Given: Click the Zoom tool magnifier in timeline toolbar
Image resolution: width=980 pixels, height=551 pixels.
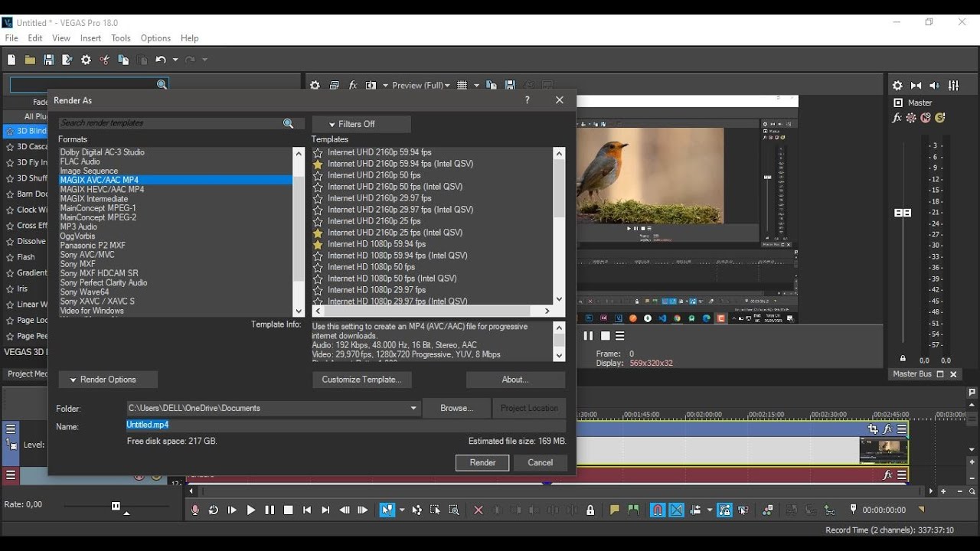Looking at the screenshot, I should (x=454, y=510).
